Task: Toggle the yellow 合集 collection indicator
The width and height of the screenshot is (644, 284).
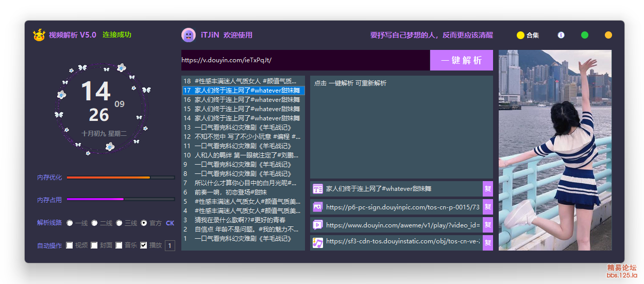Action: click(x=520, y=35)
